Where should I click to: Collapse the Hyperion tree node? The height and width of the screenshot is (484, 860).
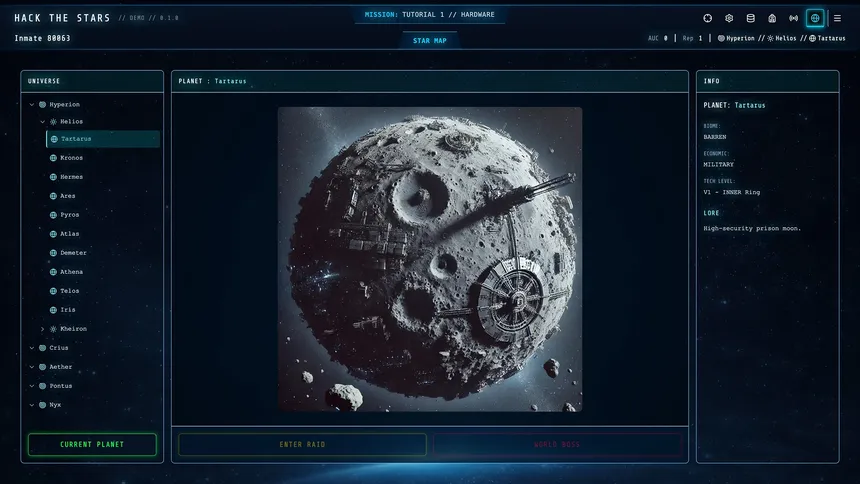[32, 105]
